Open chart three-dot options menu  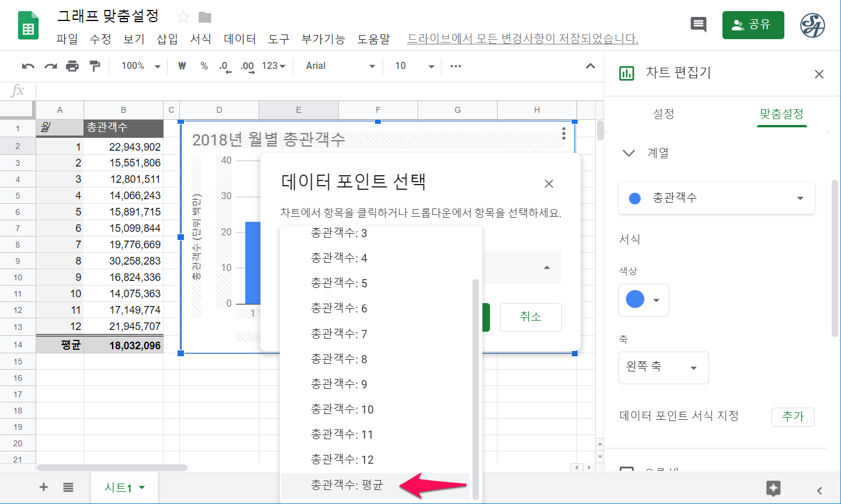[x=564, y=134]
